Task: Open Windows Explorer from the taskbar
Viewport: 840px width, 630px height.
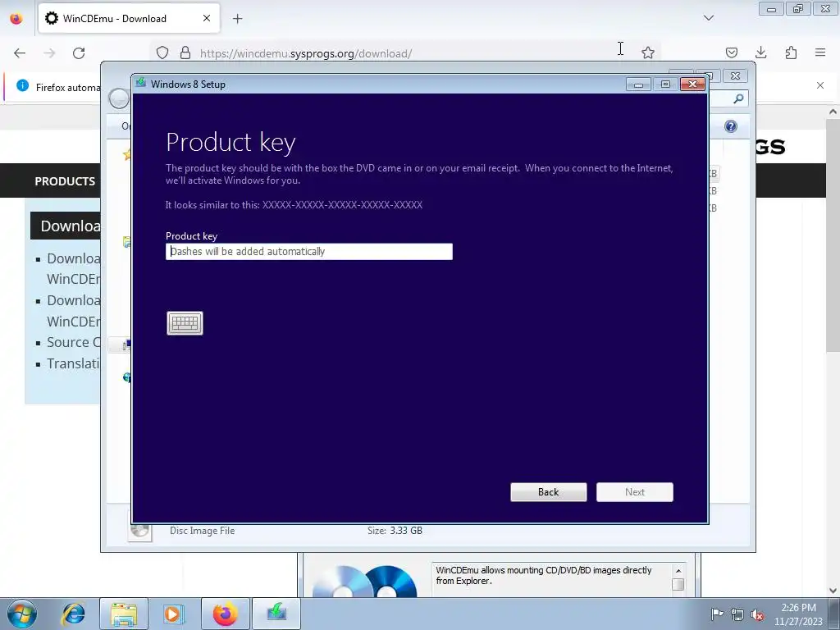Action: pos(124,614)
